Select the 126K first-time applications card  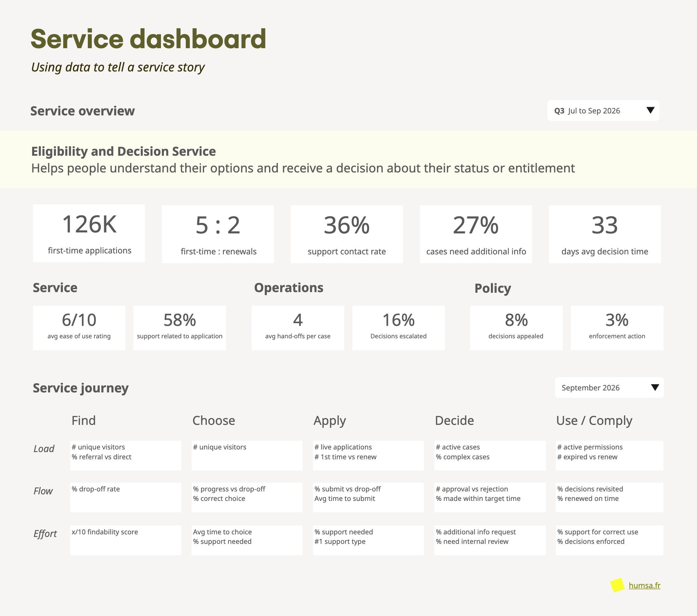[x=89, y=233]
